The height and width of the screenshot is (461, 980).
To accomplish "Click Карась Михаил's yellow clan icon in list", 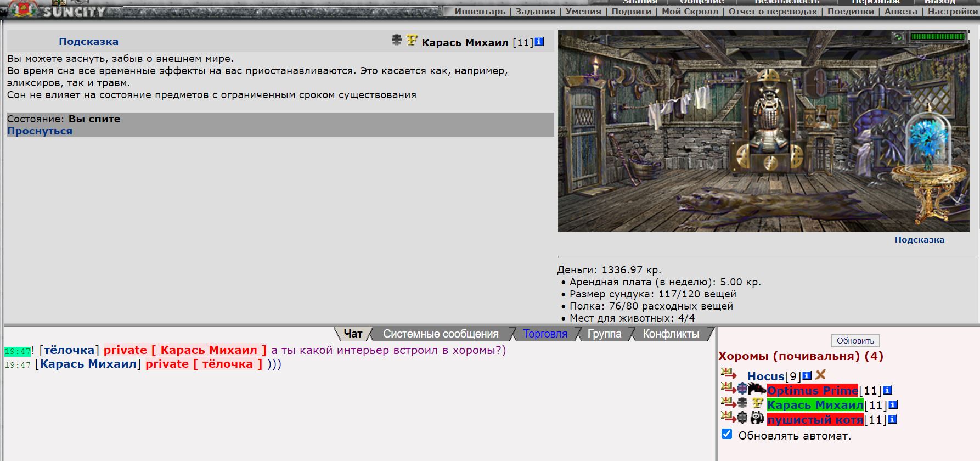I will (x=758, y=403).
